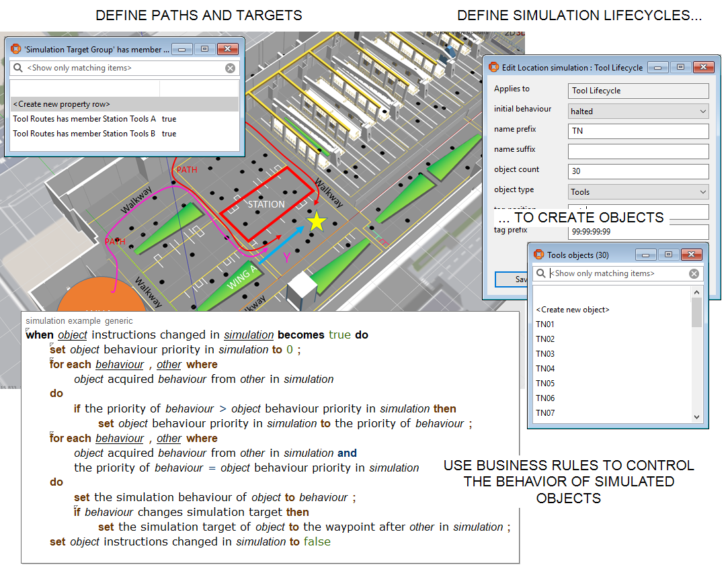
Task: Select object TN02 in the list
Action: click(x=545, y=339)
